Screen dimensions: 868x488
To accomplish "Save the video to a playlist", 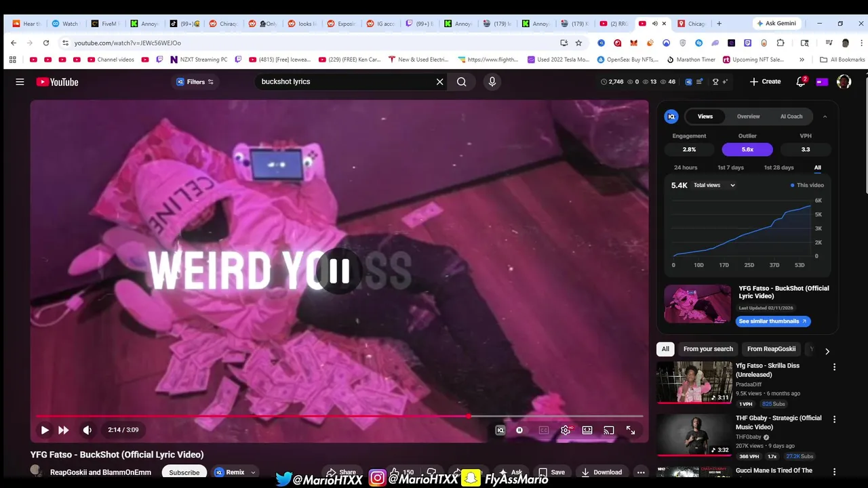I will coord(551,472).
